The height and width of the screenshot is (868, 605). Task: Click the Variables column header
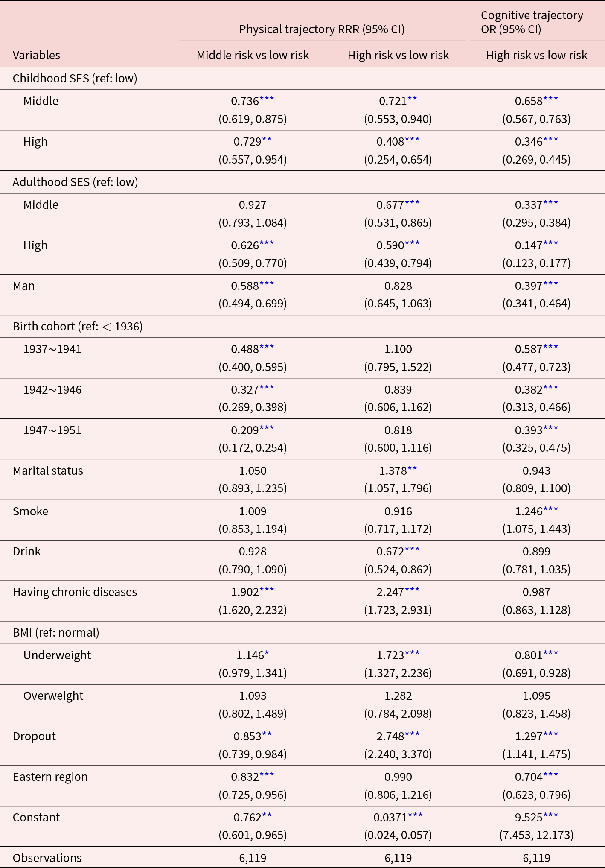click(x=36, y=56)
